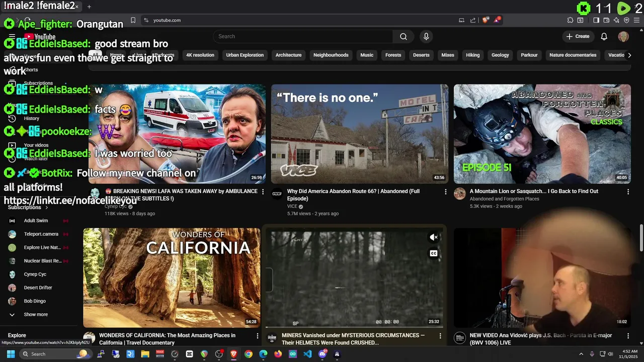Screen dimensions: 644x362
Task: Click the Brave VPN shield icon
Action: [626, 20]
